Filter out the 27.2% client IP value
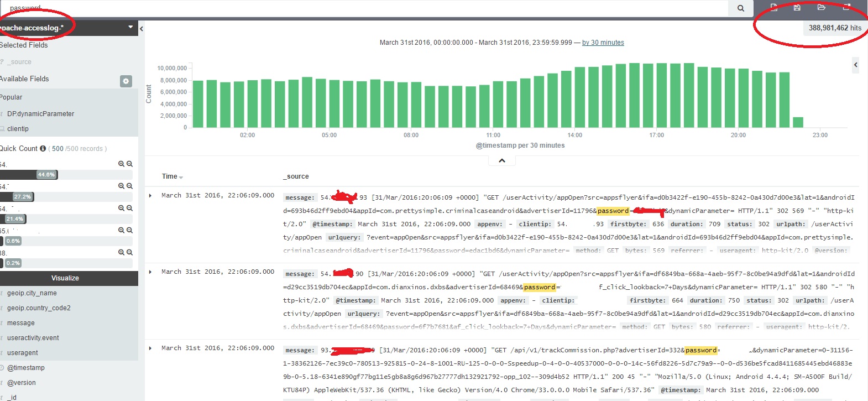This screenshot has height=401, width=868. [x=129, y=186]
